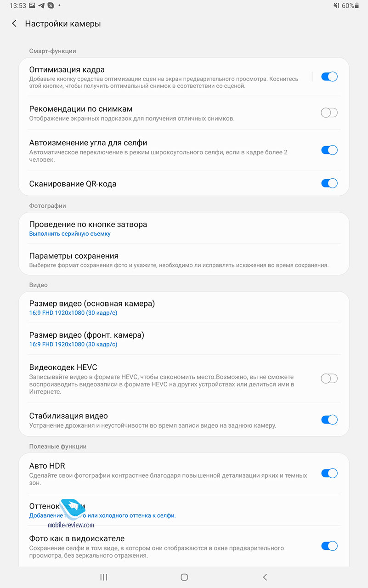
Task: Tap the back arrow beside Настройки камеры
Action: pyautogui.click(x=14, y=23)
